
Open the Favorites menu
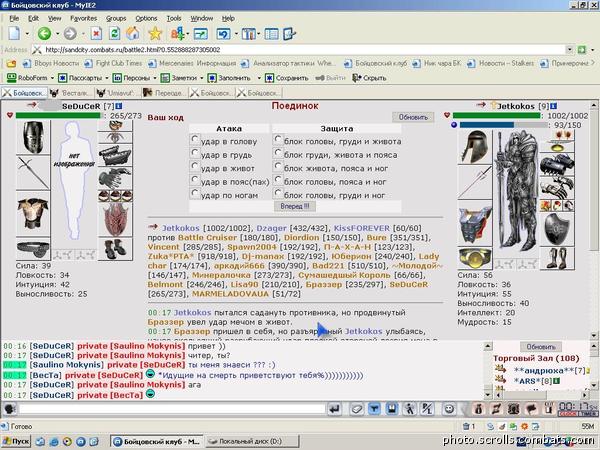click(x=83, y=18)
